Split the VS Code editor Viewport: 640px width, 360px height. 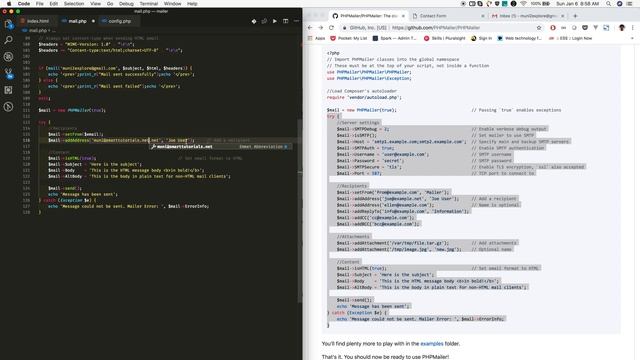(286, 21)
